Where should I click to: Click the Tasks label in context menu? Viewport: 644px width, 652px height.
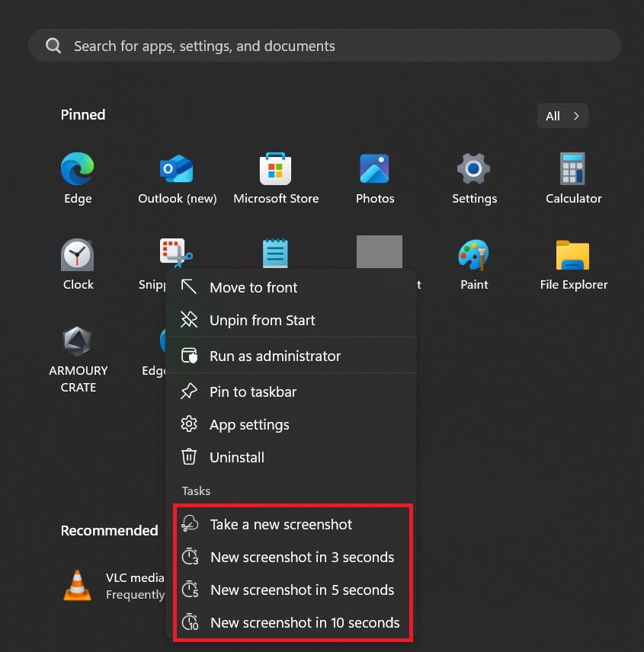(196, 491)
